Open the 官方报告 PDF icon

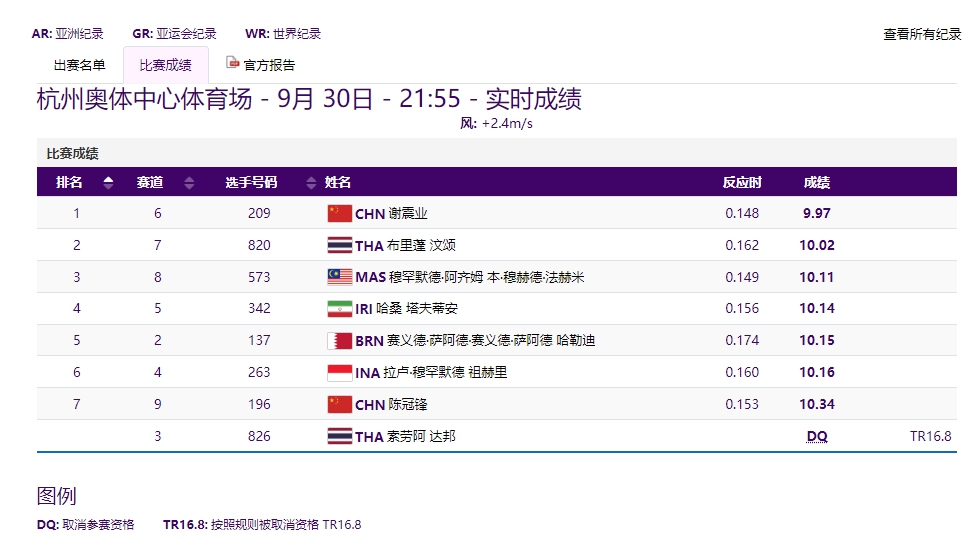coord(233,63)
